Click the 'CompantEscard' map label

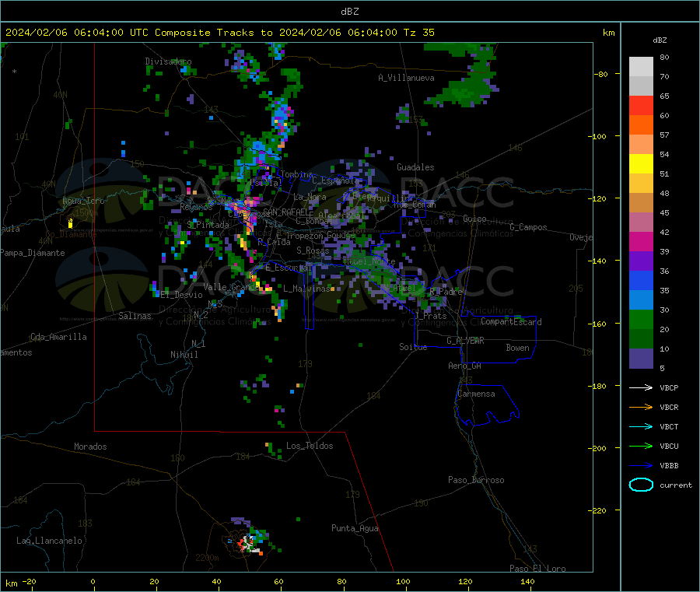(511, 321)
